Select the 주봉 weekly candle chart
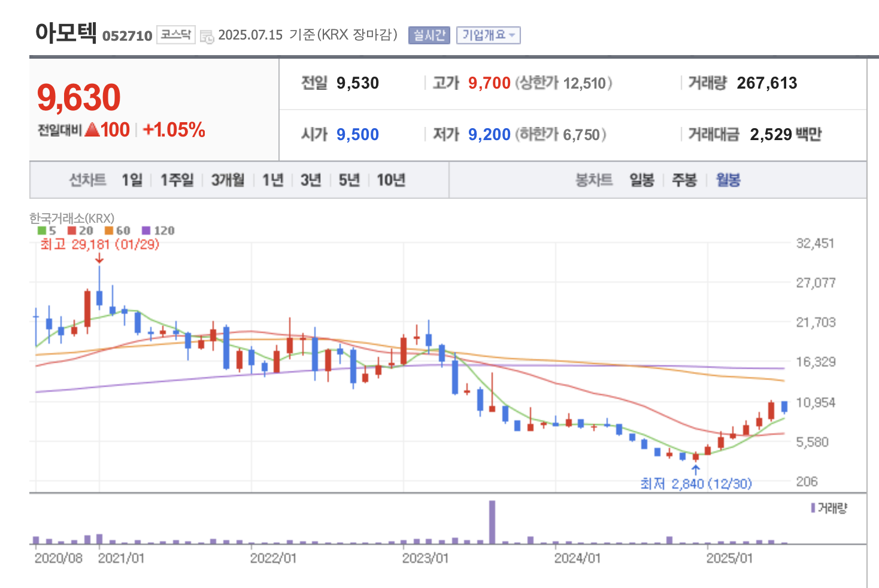 [x=684, y=180]
